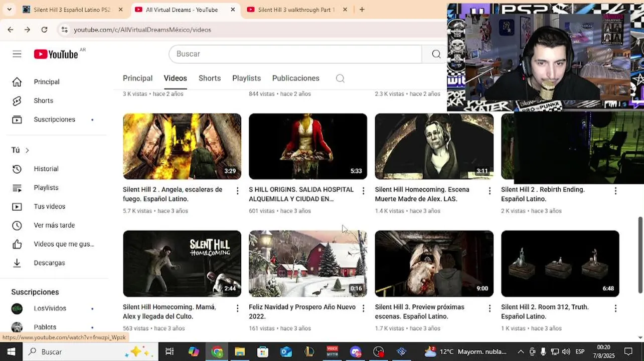Open options for Room 312, Truth video

(615, 308)
